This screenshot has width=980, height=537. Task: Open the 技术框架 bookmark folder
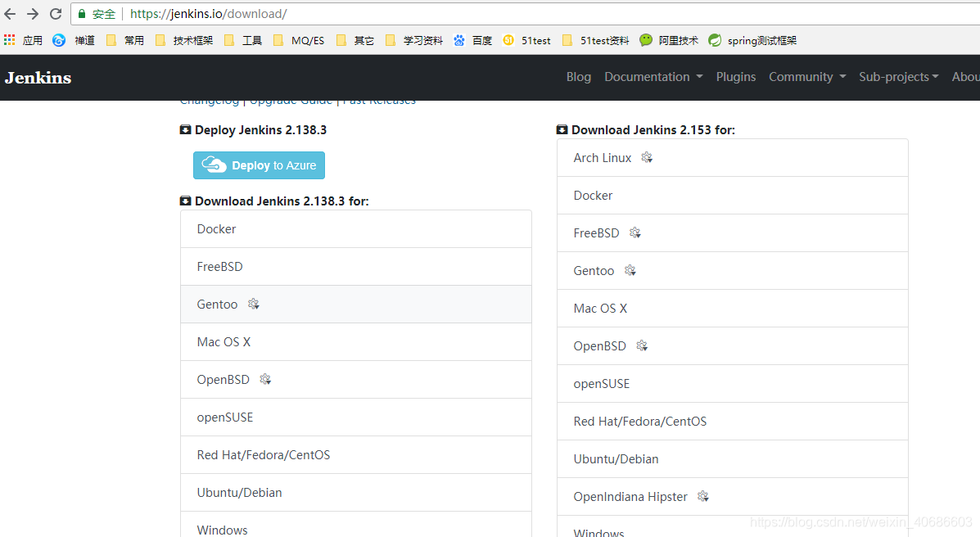tap(183, 41)
